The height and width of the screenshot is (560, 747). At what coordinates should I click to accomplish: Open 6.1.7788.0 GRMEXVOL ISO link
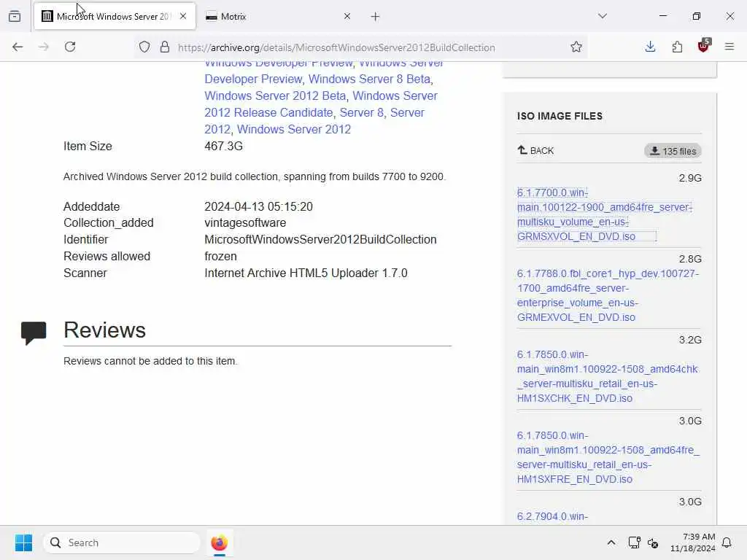click(x=608, y=295)
